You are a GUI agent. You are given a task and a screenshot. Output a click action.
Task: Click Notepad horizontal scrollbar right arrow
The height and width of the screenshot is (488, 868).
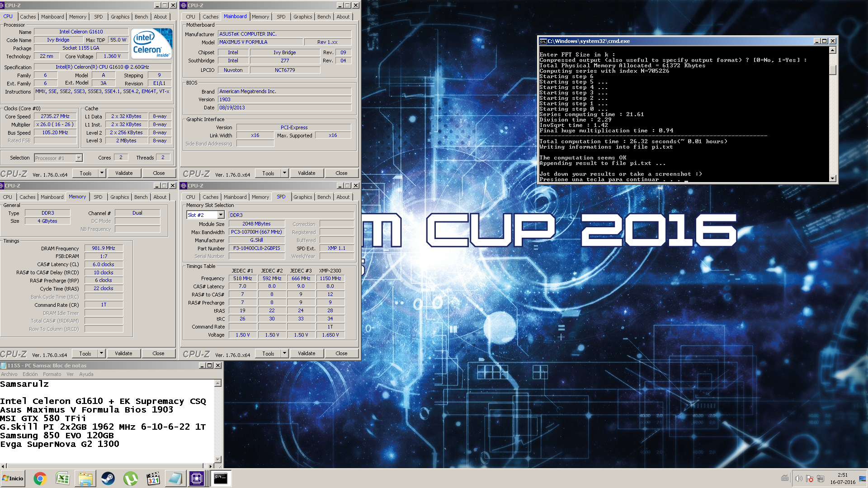(x=211, y=466)
